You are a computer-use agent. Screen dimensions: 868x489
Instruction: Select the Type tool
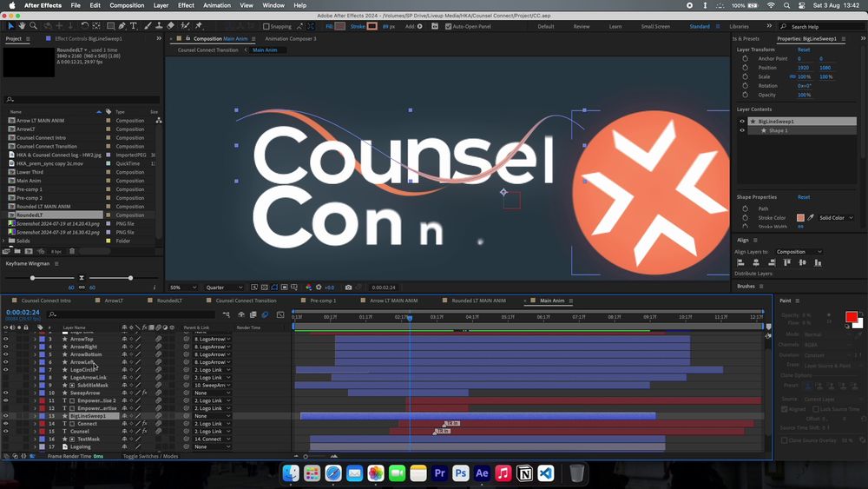[134, 26]
